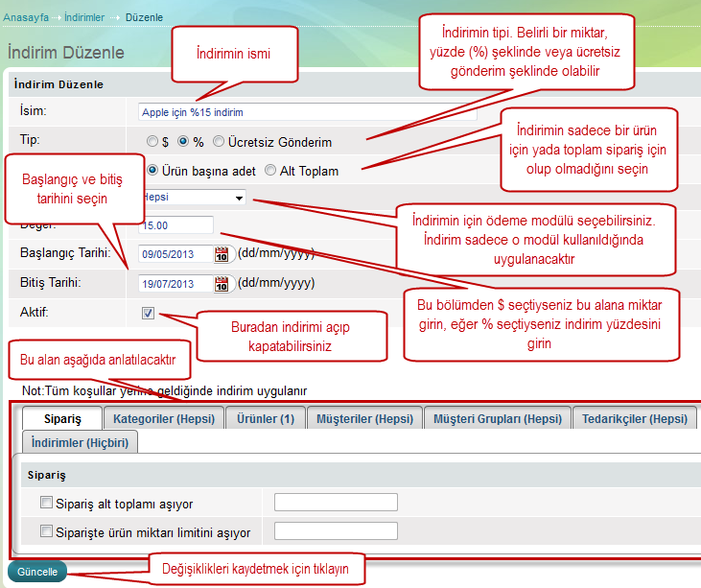Open the İndirimler (Hiçbiri) tab
Image resolution: width=701 pixels, height=588 pixels.
(x=81, y=442)
